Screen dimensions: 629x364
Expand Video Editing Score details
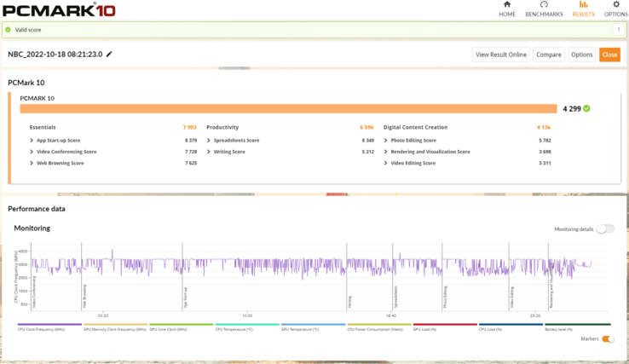pos(385,163)
